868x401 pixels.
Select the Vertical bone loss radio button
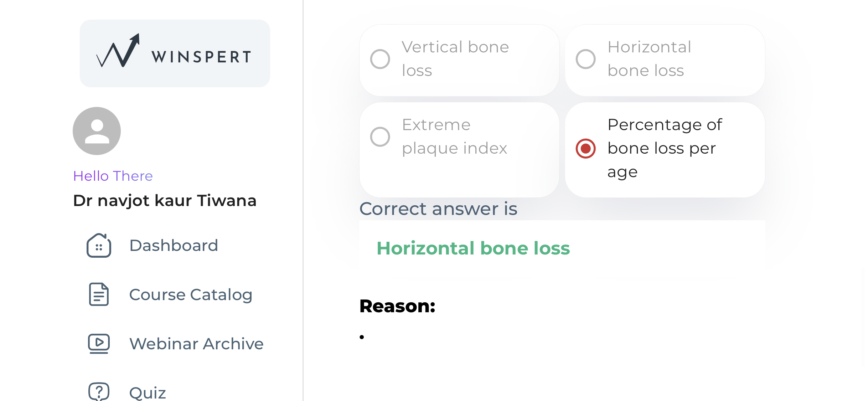click(380, 59)
